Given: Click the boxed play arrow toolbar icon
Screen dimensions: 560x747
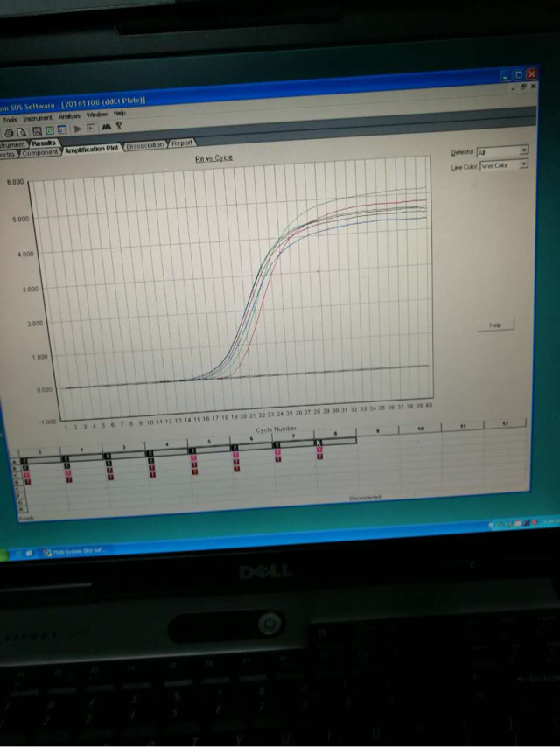Looking at the screenshot, I should pyautogui.click(x=91, y=128).
